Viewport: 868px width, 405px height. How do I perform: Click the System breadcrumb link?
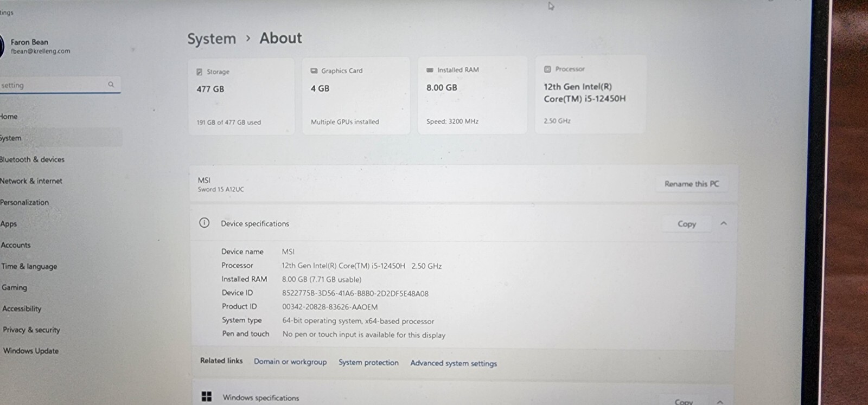(x=212, y=39)
